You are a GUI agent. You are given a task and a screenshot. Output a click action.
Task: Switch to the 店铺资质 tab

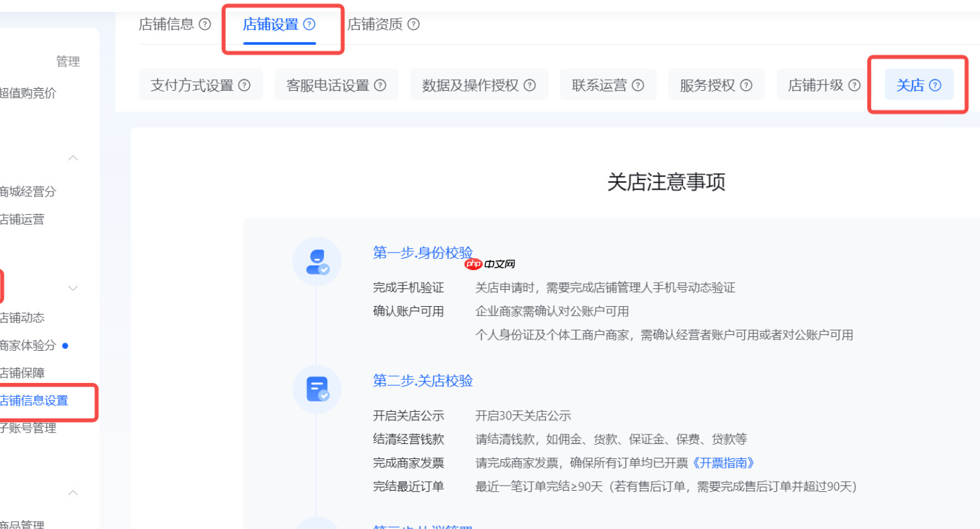click(x=376, y=24)
